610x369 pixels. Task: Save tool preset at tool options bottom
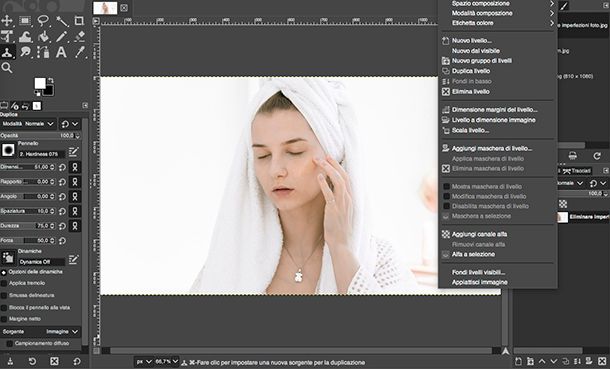click(x=10, y=361)
